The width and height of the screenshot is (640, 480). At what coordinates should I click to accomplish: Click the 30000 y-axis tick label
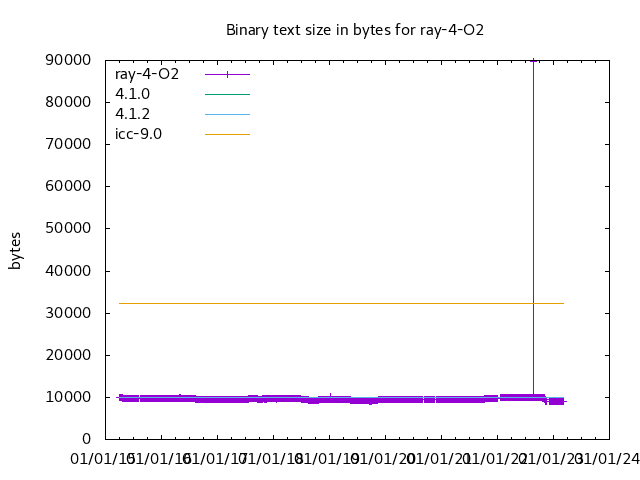[69, 313]
